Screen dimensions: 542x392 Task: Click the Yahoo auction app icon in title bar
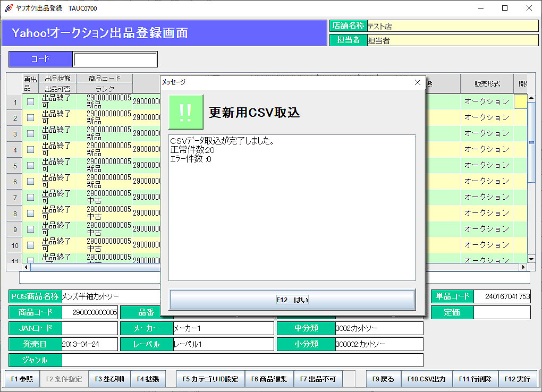pyautogui.click(x=9, y=8)
